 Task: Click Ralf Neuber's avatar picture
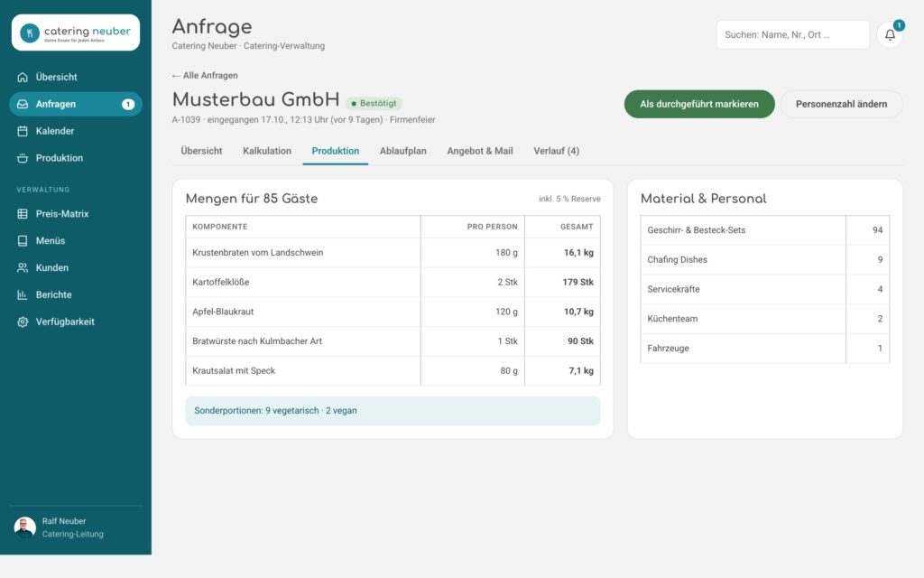click(24, 527)
